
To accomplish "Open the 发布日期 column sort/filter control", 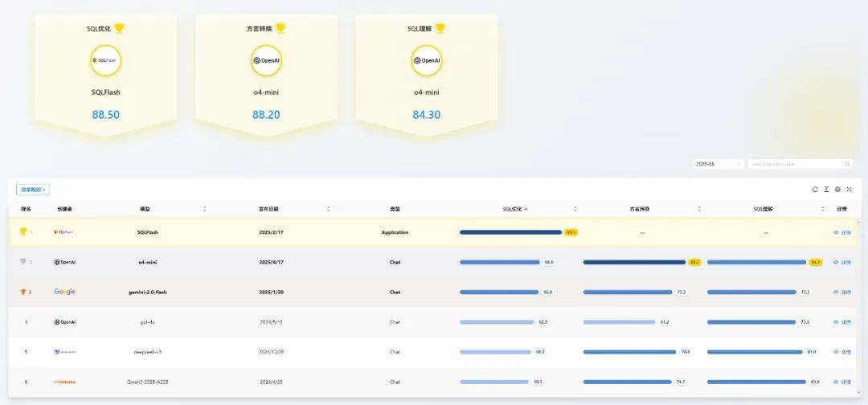I will [328, 209].
